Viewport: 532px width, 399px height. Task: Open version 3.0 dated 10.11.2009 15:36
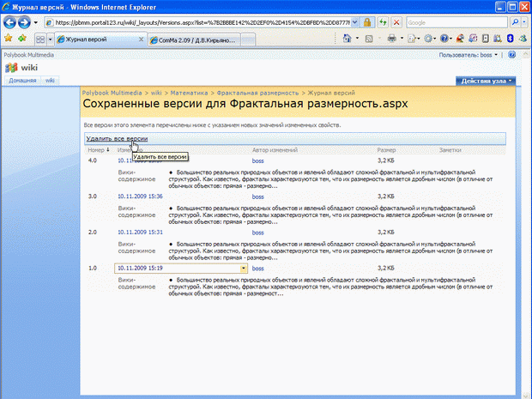(140, 196)
